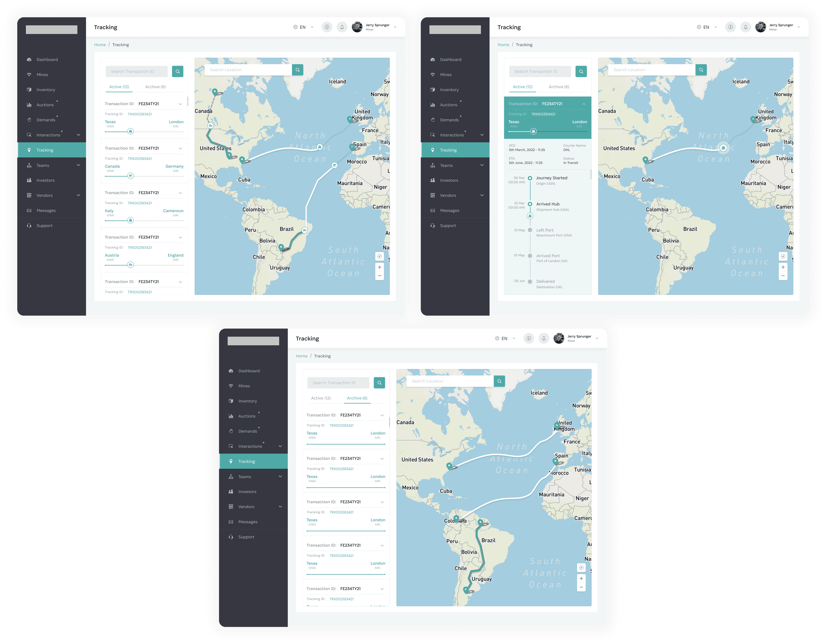Click white TRX012393421 link in expanded card
The width and height of the screenshot is (826, 644).
click(x=543, y=114)
